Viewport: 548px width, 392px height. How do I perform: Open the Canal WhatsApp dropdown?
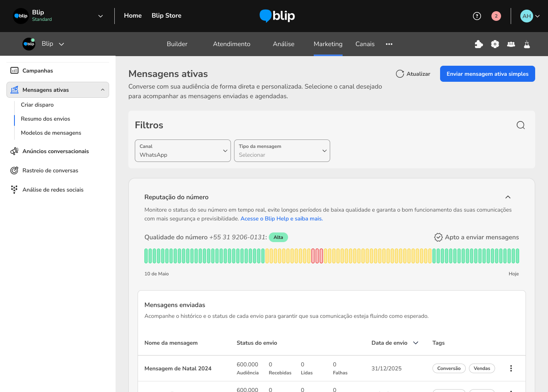[183, 151]
